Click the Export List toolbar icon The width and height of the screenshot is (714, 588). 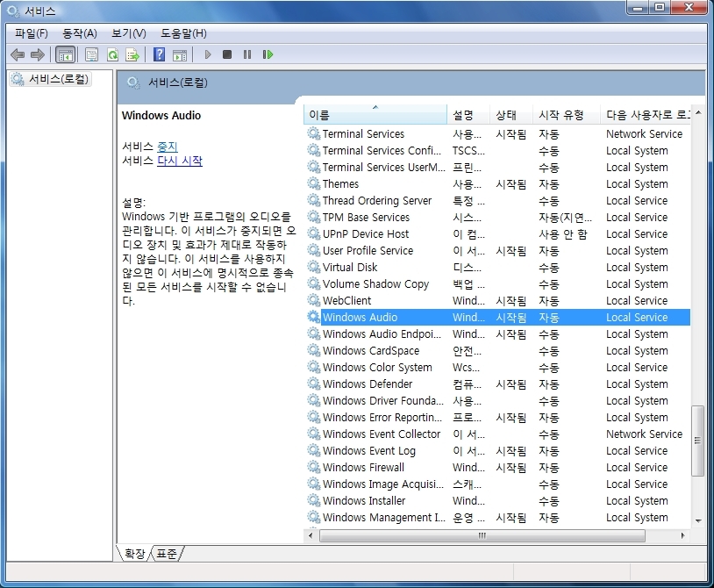132,55
